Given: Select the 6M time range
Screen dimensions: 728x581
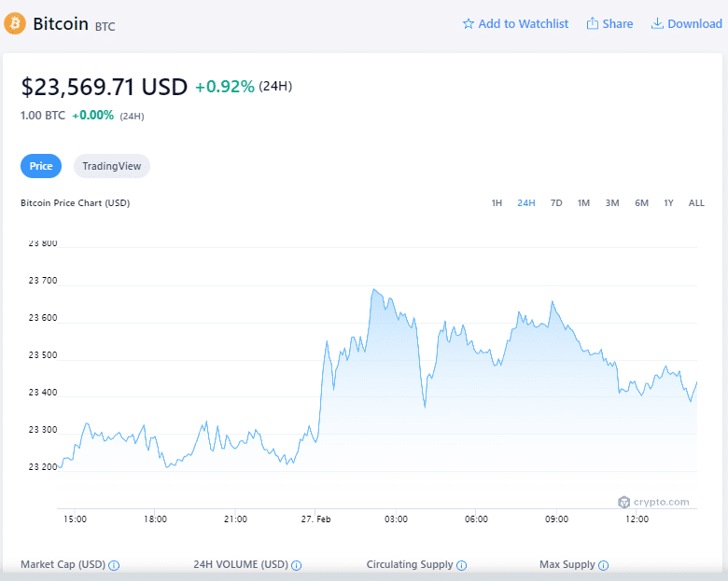Looking at the screenshot, I should pyautogui.click(x=641, y=202).
